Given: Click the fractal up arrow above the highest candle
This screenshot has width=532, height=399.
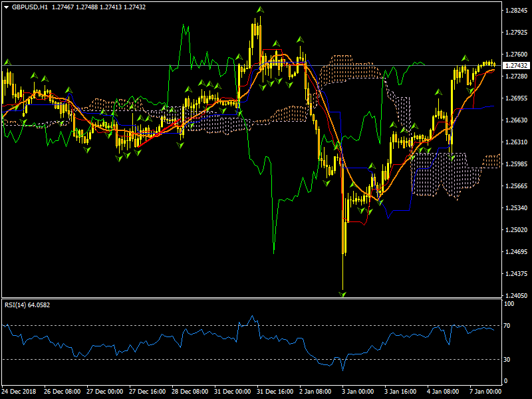Looking at the screenshot, I should click(259, 11).
